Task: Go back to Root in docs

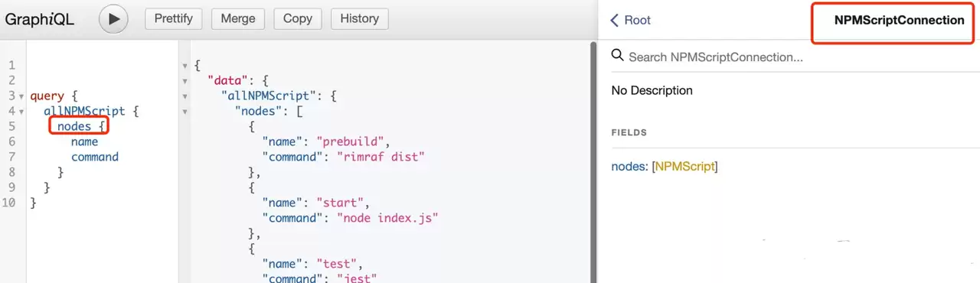Action: [x=630, y=20]
